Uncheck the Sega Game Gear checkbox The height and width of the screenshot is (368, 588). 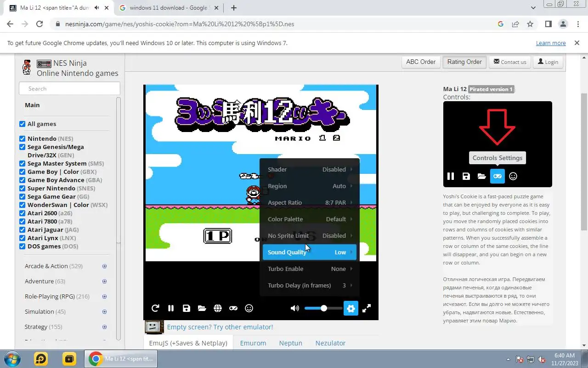tap(22, 196)
